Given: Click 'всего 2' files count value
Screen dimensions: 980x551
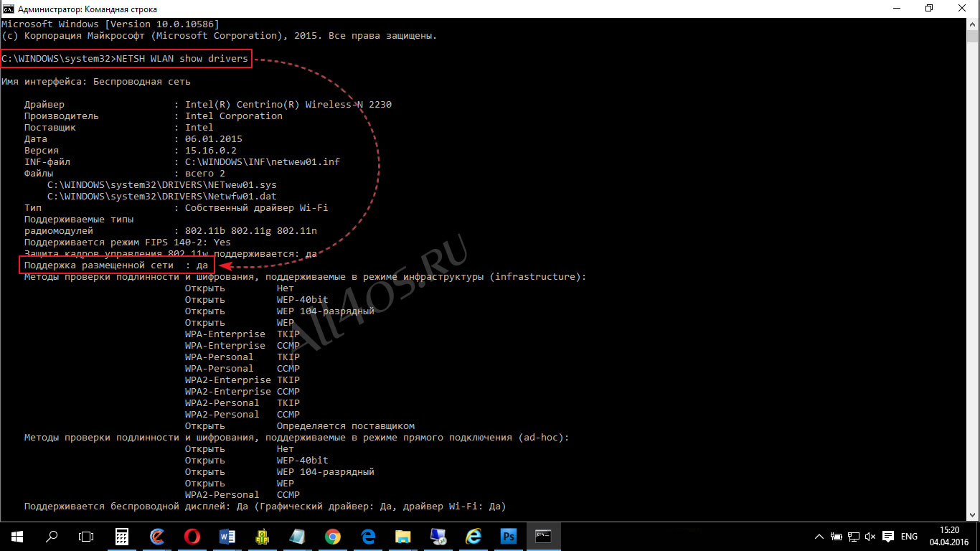Looking at the screenshot, I should 205,174.
